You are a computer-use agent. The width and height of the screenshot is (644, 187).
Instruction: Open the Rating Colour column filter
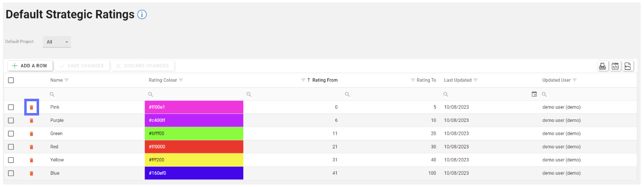[181, 80]
